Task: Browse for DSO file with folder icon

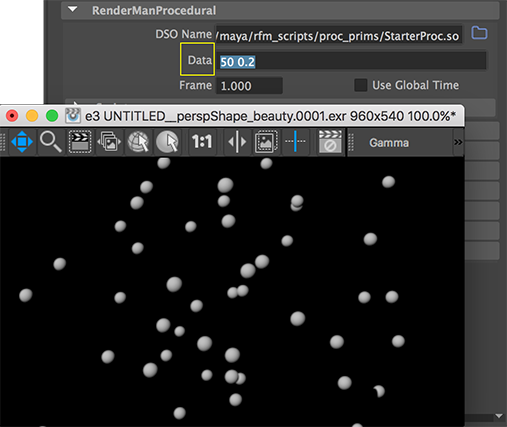Action: [479, 33]
